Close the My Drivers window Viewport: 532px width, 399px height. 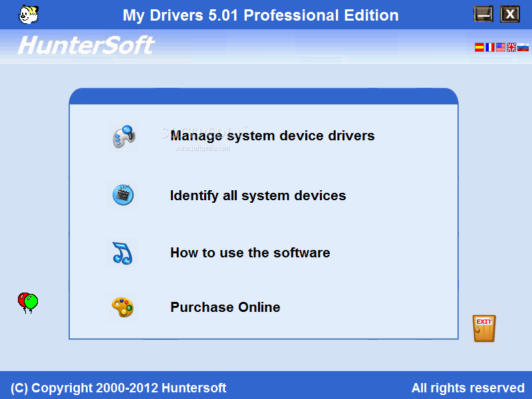510,14
